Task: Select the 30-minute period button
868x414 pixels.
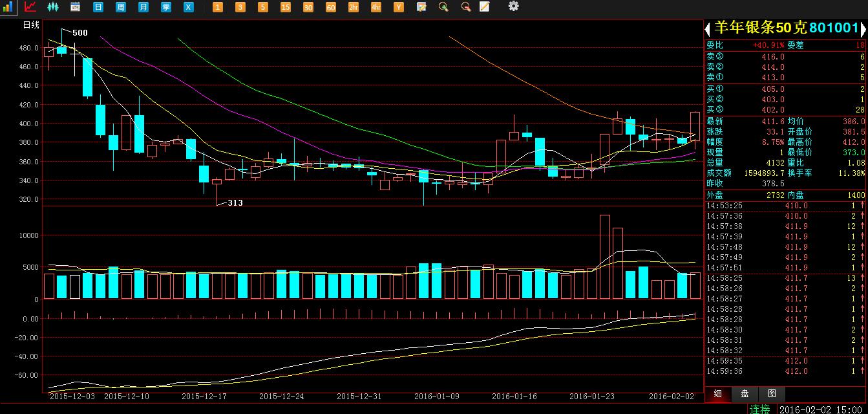Action: pyautogui.click(x=308, y=6)
